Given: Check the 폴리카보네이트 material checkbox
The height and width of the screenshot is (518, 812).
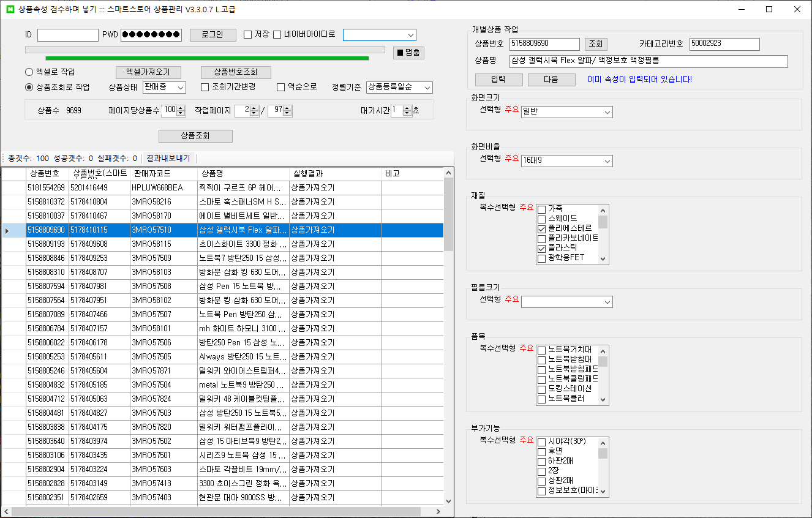Looking at the screenshot, I should 541,239.
